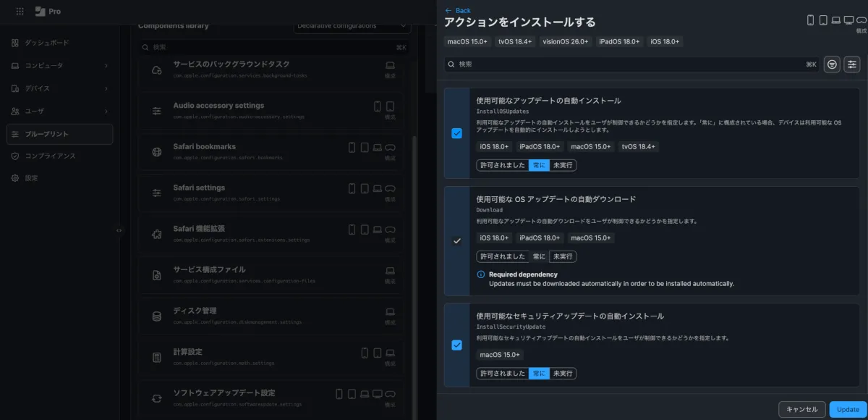Screen dimensions: 868x420
Task: Select com.apple.configuration.diskmanagement.settings identifier text
Action: [x=237, y=322]
